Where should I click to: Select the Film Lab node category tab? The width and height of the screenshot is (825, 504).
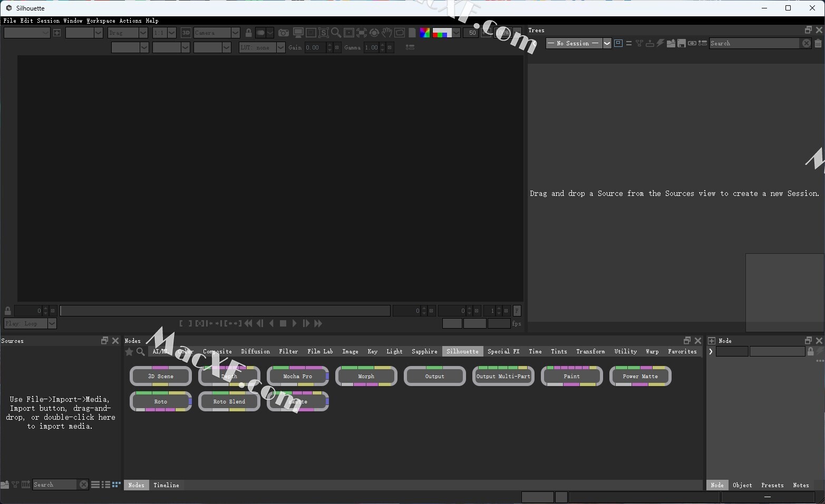[320, 351]
